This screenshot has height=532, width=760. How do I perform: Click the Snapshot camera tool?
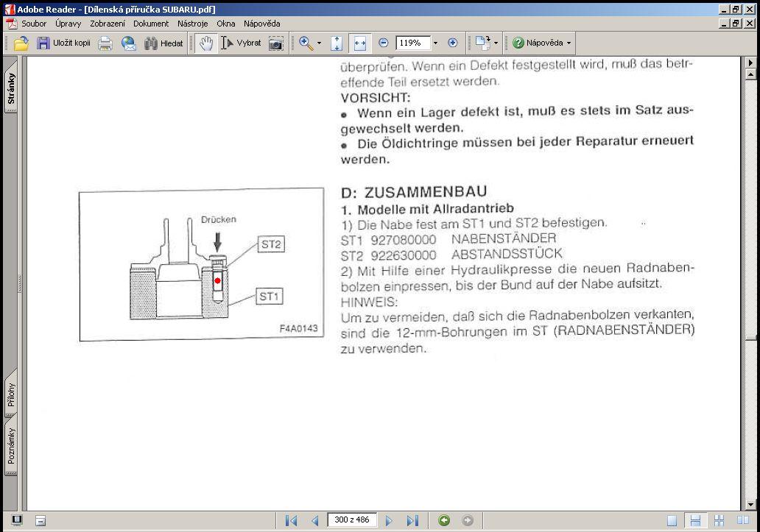tap(275, 43)
